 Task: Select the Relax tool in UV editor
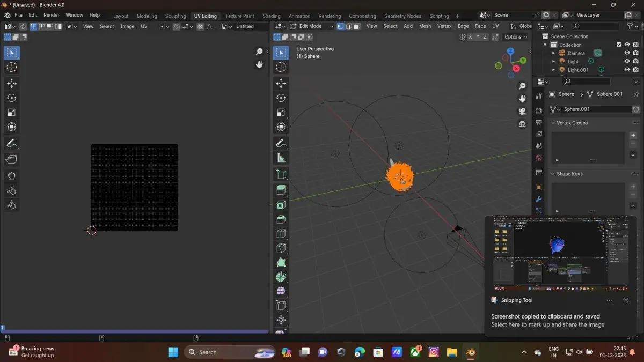[x=12, y=190]
